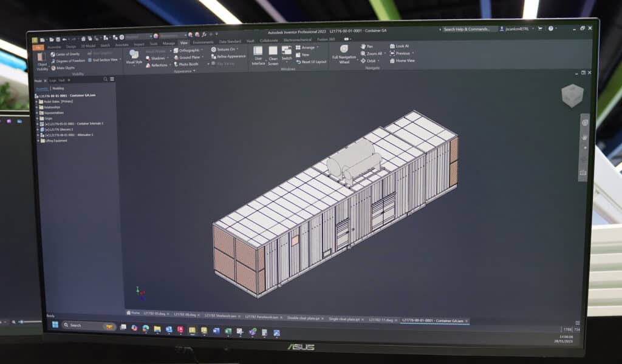Open Microsoft Excel from the taskbar
Viewport: 622px width, 364px height.
point(228,331)
